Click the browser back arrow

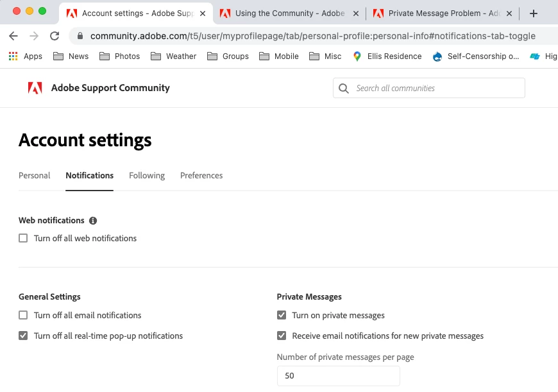click(x=13, y=36)
